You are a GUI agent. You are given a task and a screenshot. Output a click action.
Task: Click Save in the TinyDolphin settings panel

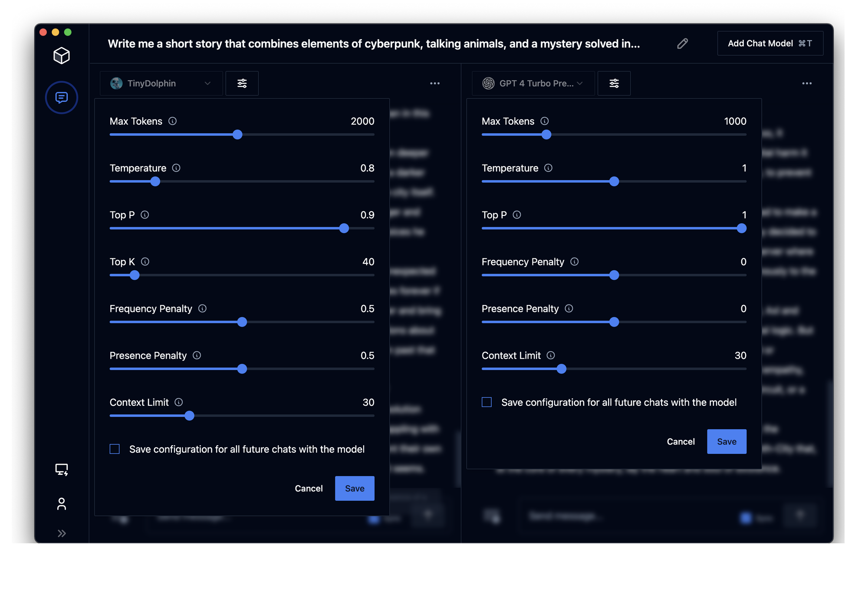click(x=354, y=488)
